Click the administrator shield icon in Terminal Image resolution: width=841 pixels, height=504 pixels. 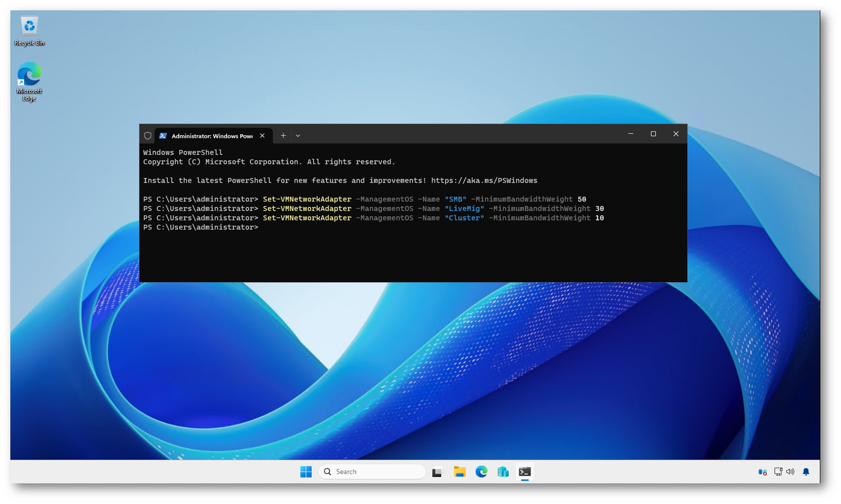[148, 136]
